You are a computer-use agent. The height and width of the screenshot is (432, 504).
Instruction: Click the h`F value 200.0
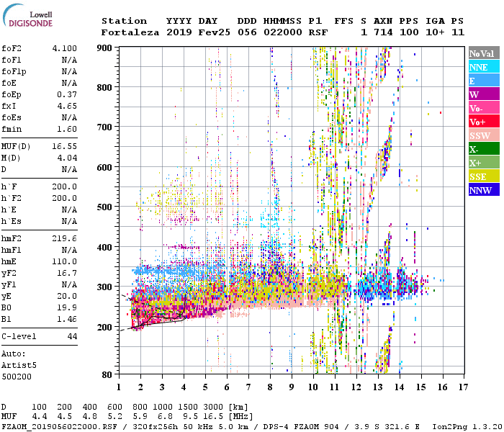[x=65, y=186]
